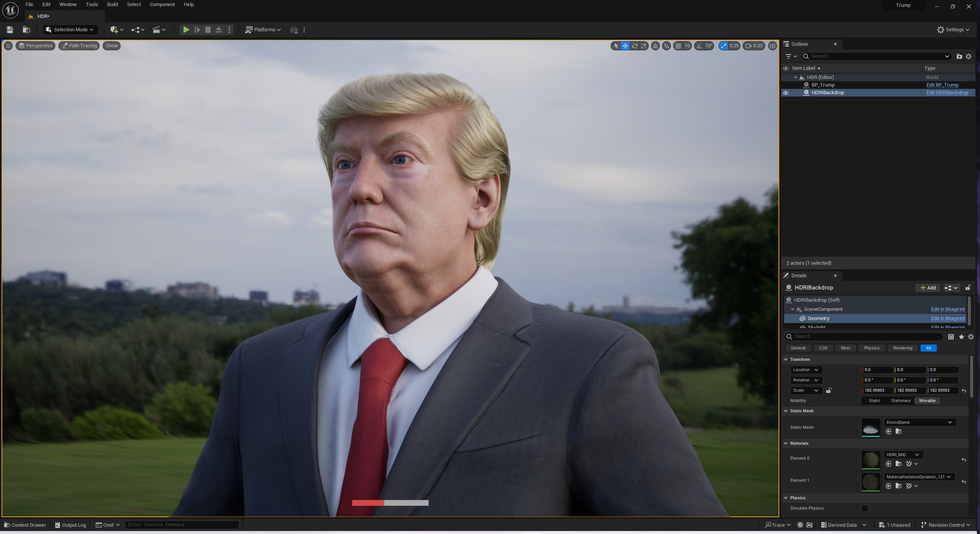Open the Selection Mode dropdown
This screenshot has height=534, width=980.
coord(71,30)
